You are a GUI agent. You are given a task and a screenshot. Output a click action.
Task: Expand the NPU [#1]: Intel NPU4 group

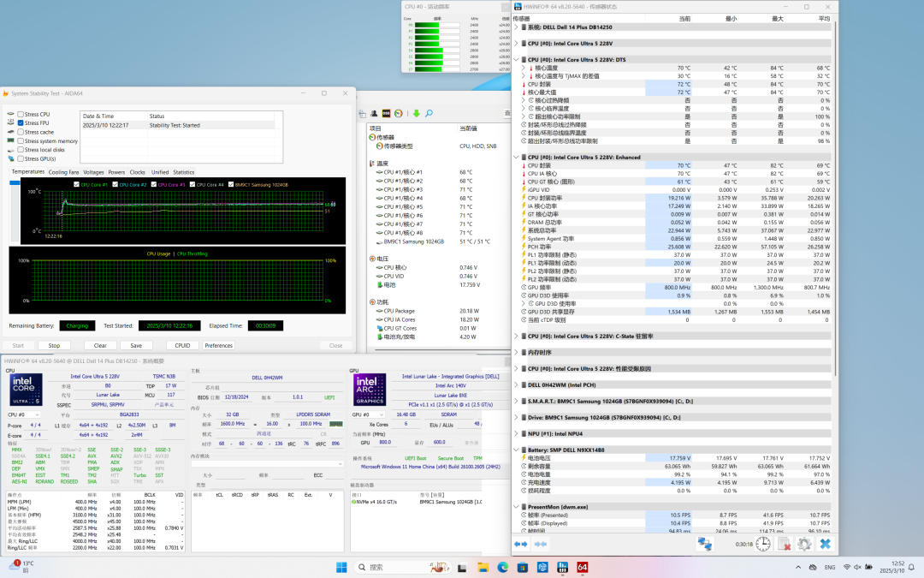(x=516, y=433)
